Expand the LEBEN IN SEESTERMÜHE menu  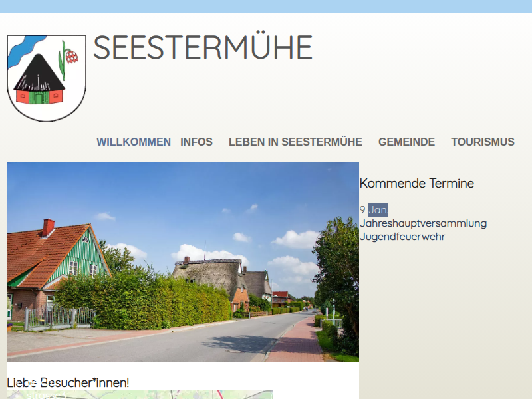click(x=295, y=142)
